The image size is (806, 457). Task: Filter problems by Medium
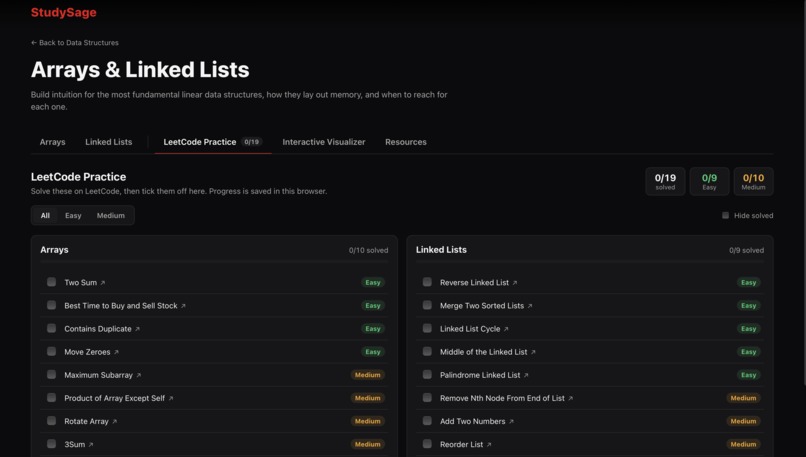point(111,215)
